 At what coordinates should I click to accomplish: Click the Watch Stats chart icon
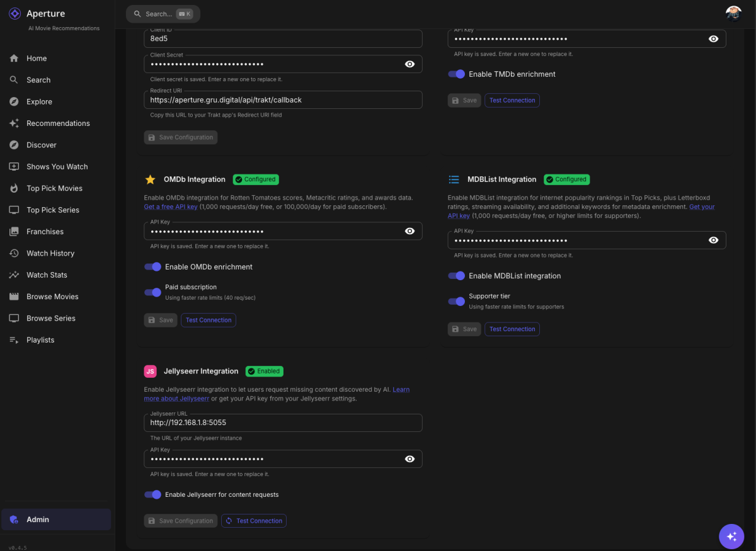14,275
